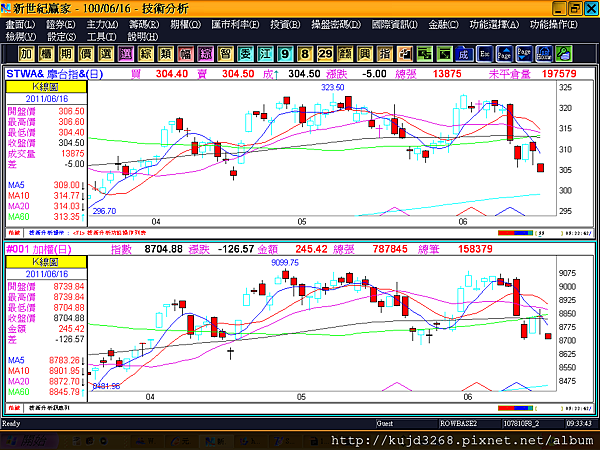Click the 指 toolbar icon

(385, 54)
